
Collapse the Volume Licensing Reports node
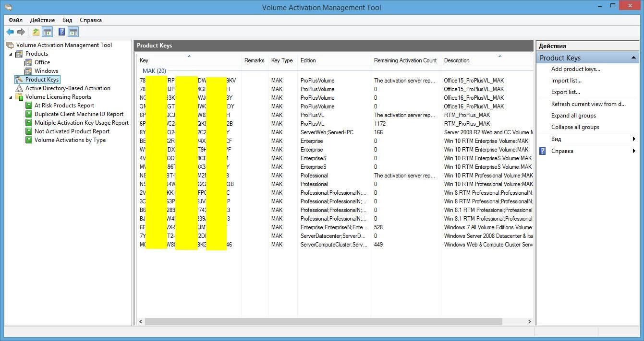pyautogui.click(x=11, y=97)
